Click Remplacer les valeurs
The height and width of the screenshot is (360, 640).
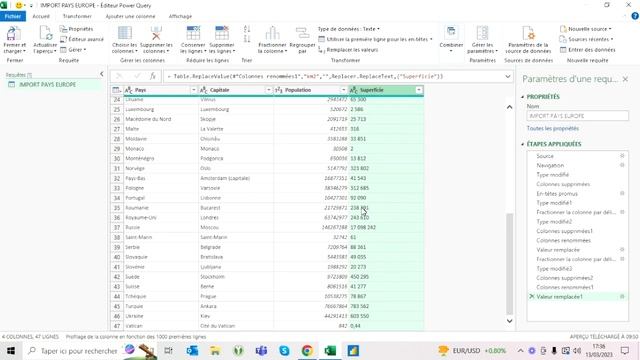pyautogui.click(x=348, y=49)
